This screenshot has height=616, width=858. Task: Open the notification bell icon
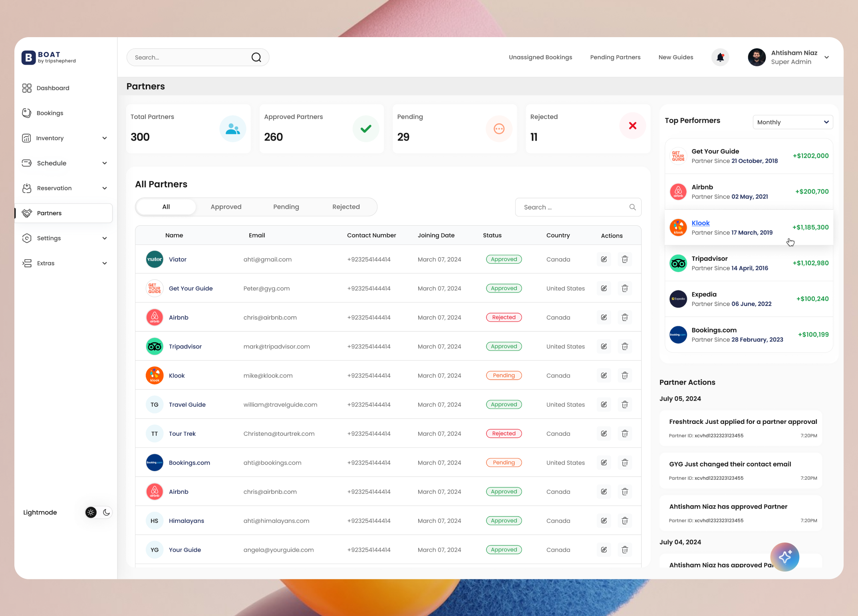coord(720,57)
